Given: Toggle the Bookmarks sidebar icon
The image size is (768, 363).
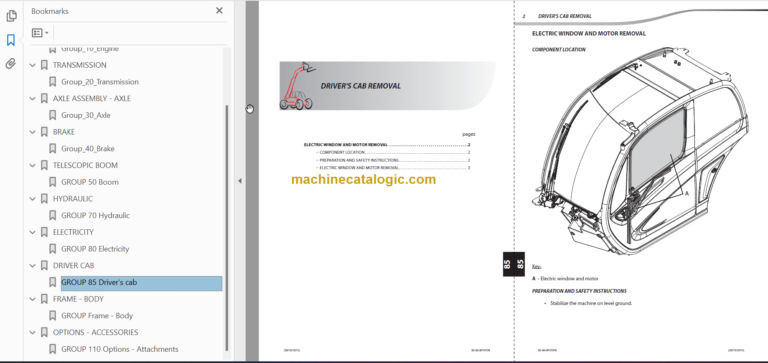Looking at the screenshot, I should click(11, 40).
